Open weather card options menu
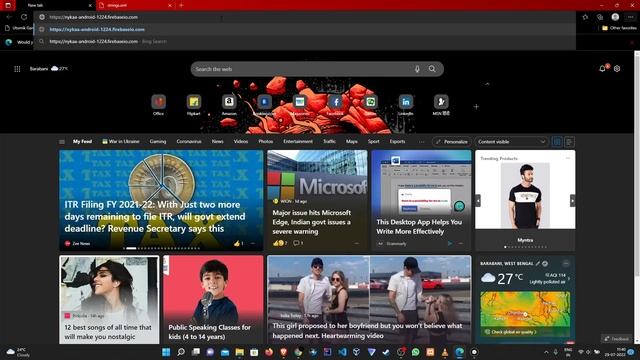The width and height of the screenshot is (640, 360). click(x=566, y=263)
